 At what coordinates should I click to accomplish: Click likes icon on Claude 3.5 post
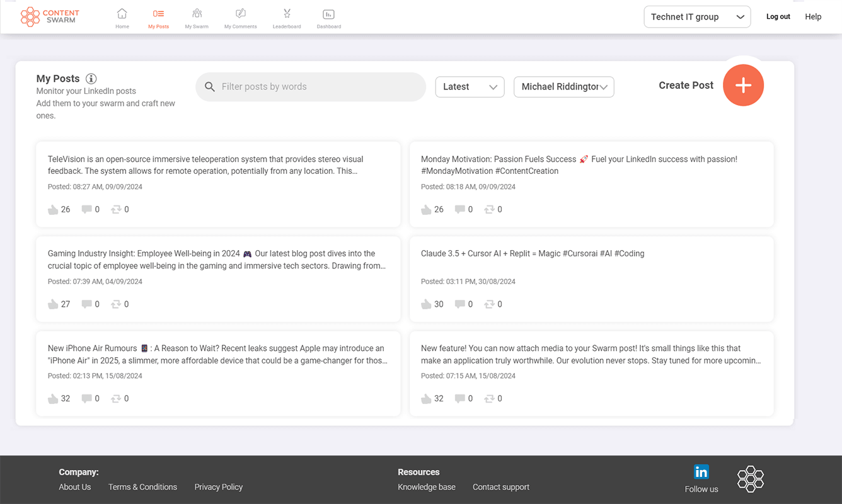pos(426,304)
